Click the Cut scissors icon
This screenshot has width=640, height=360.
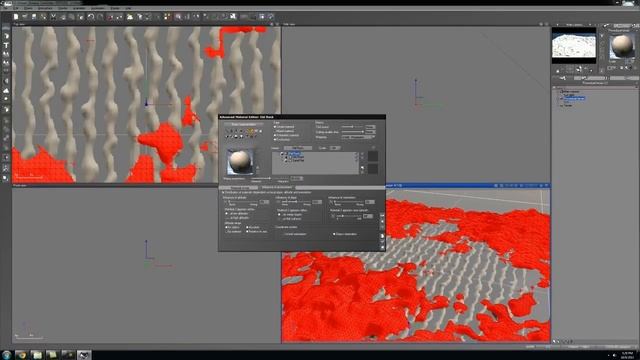point(53,17)
